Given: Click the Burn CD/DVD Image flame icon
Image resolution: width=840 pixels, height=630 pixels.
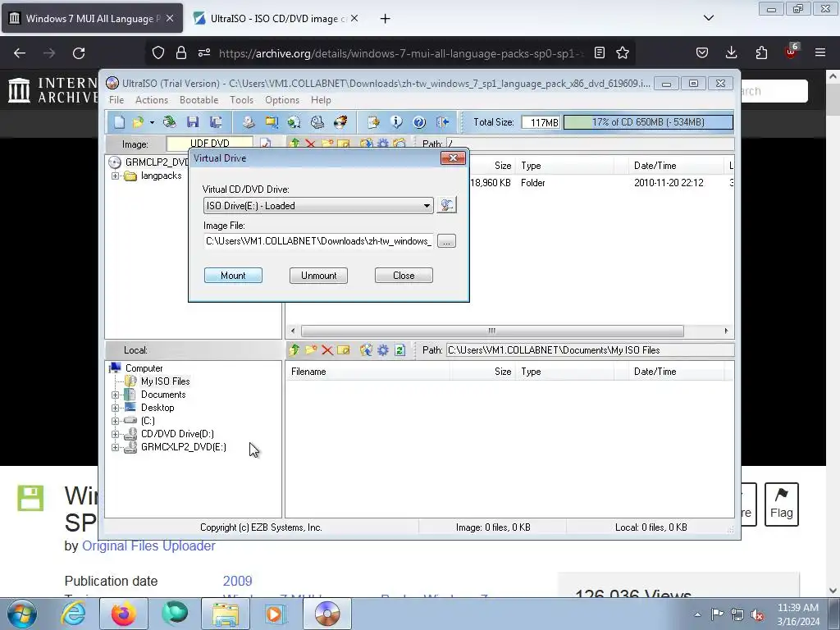Looking at the screenshot, I should [x=340, y=122].
